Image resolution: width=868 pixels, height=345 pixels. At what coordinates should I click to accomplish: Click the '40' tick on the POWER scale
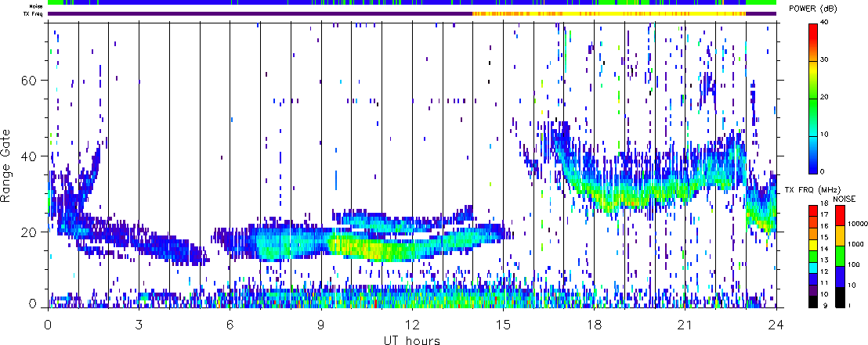pyautogui.click(x=824, y=23)
